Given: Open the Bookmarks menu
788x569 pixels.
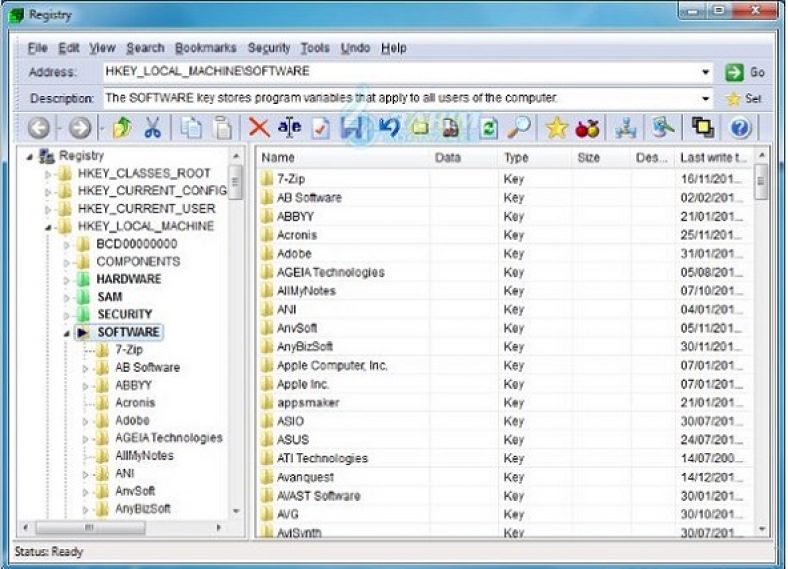Looking at the screenshot, I should 206,48.
